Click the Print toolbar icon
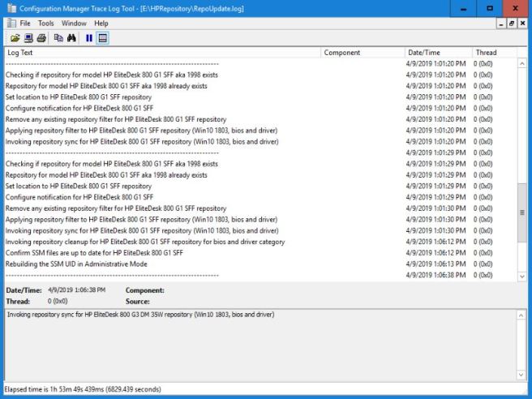 click(x=41, y=37)
